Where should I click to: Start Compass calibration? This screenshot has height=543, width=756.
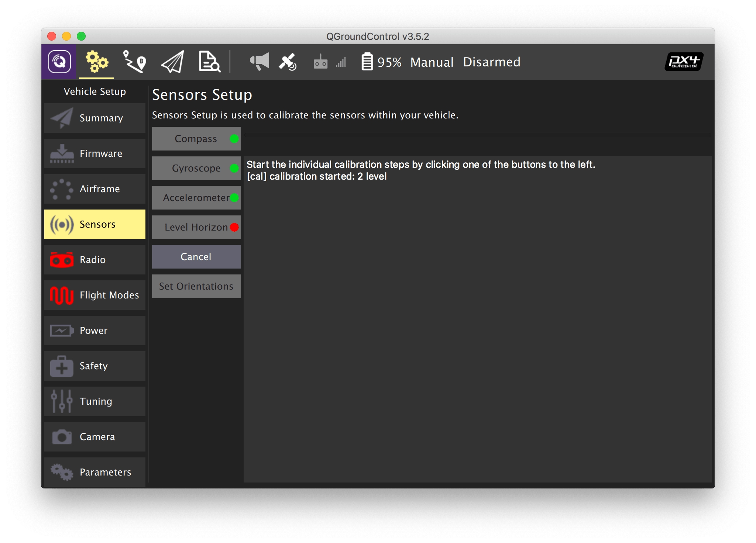(196, 139)
